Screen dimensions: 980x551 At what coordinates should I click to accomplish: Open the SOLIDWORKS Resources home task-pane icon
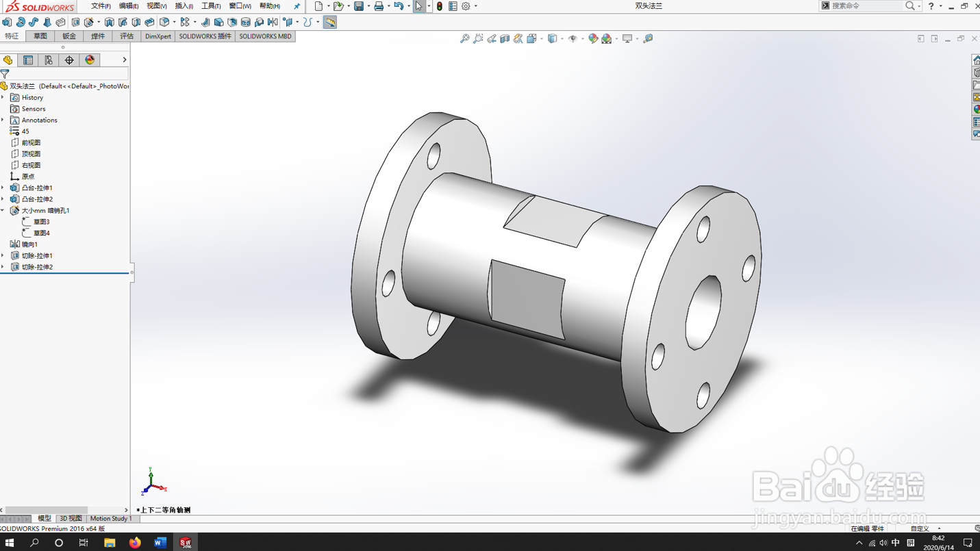[976, 61]
